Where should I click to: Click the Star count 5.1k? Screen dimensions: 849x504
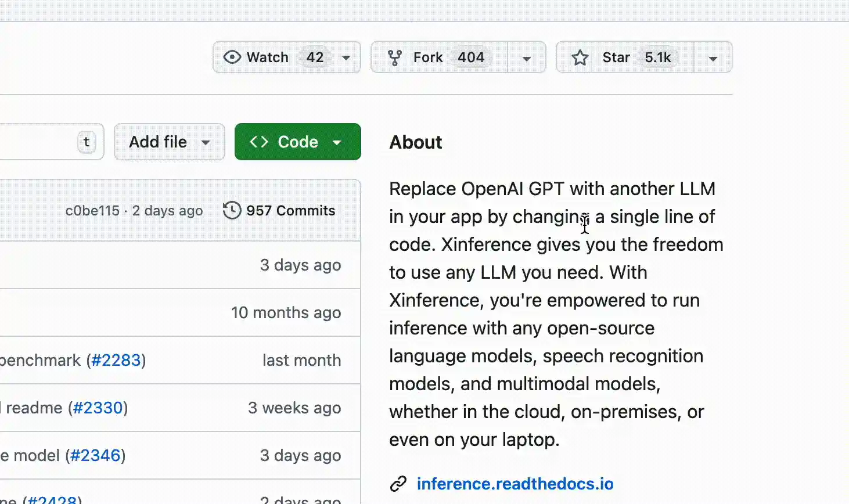tap(658, 57)
